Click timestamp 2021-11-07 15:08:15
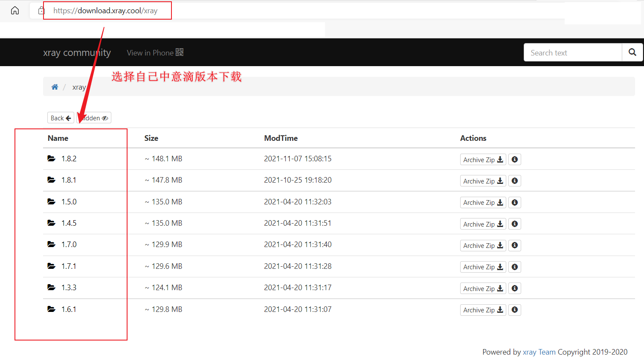This screenshot has height=361, width=644. coord(298,159)
